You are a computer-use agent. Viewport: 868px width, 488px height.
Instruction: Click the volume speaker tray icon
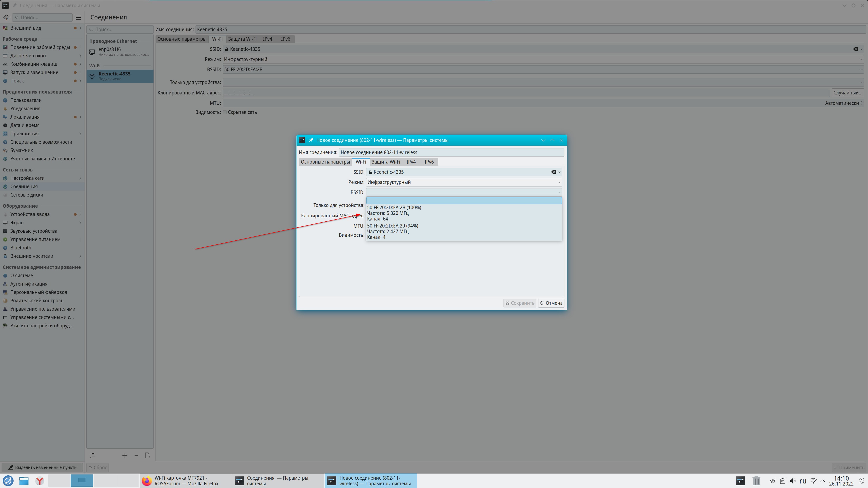pyautogui.click(x=793, y=481)
